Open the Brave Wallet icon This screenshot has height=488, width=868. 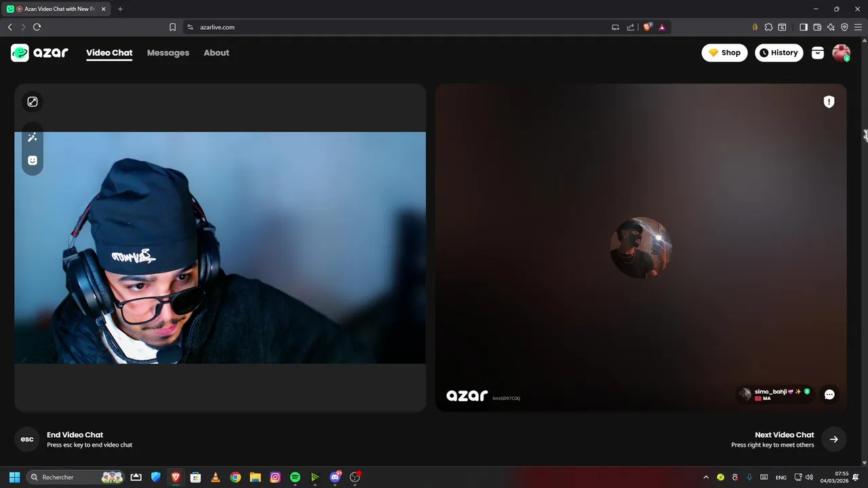(817, 27)
